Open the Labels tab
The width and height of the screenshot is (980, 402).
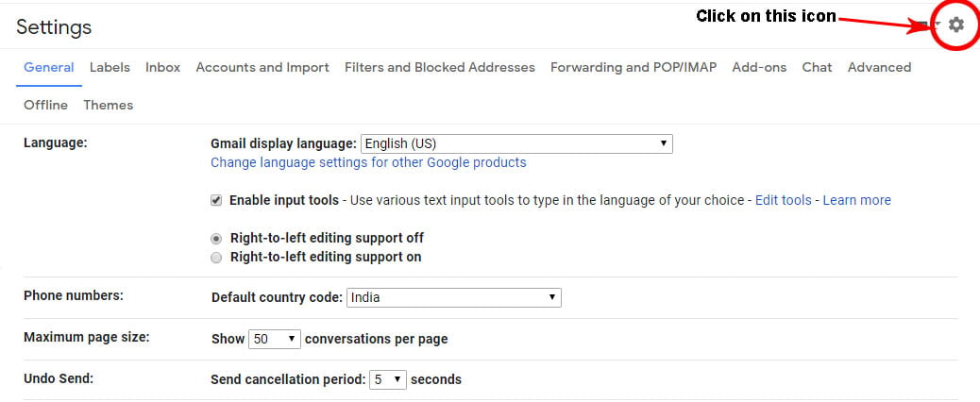pos(110,67)
